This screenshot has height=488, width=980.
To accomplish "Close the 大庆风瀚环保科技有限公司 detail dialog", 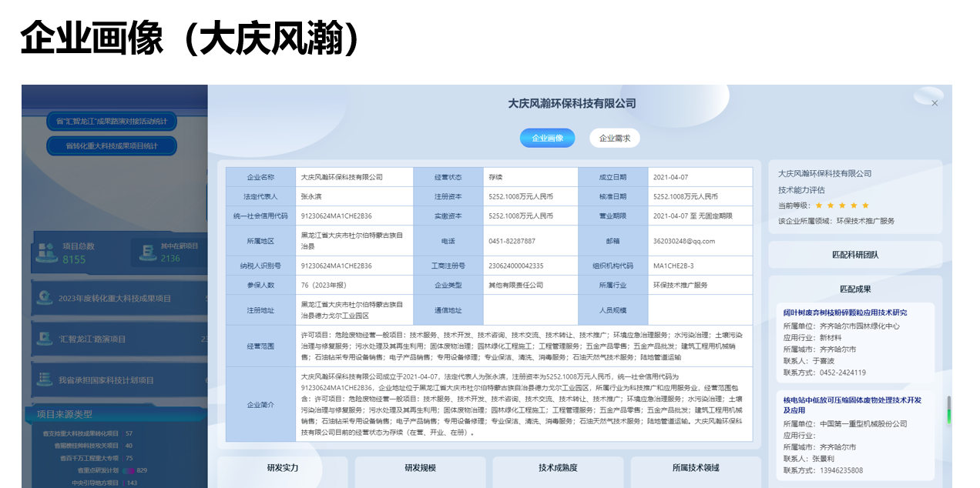I will click(935, 103).
